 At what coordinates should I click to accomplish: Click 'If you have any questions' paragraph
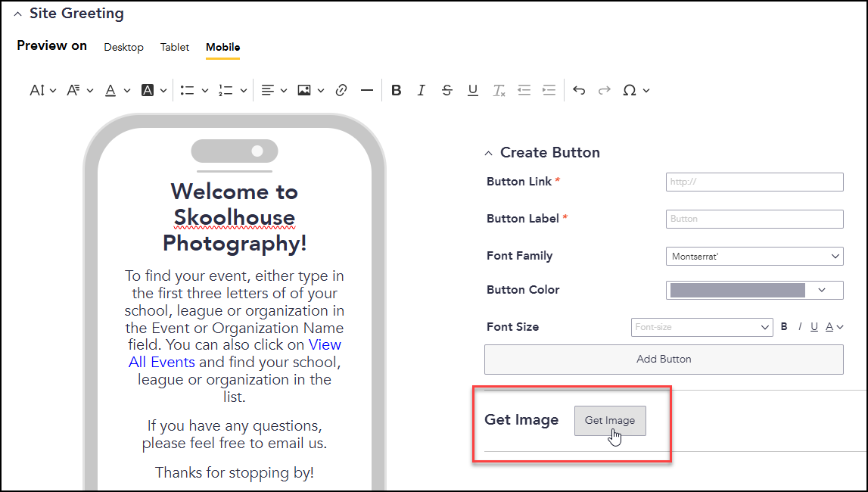coord(235,434)
